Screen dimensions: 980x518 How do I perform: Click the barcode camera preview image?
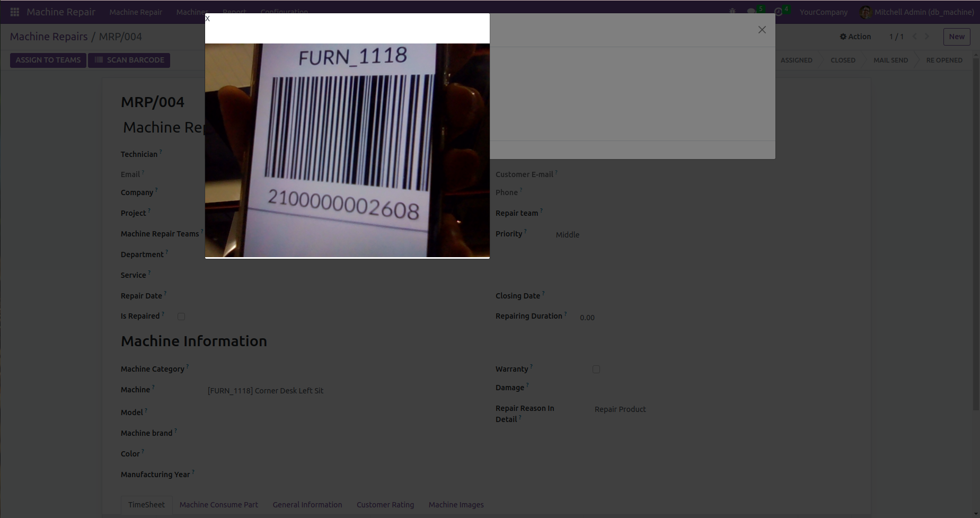[347, 150]
